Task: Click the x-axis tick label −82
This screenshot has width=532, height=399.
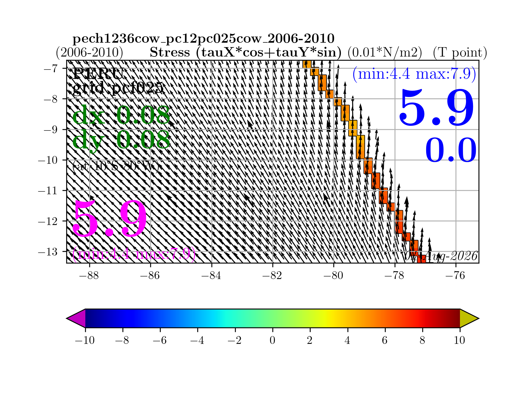Action: point(272,276)
